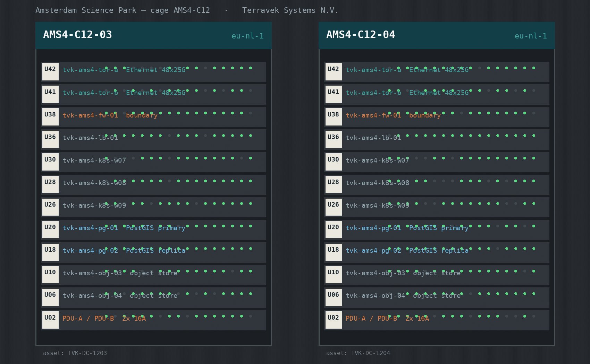Click the asset TVK-DC-1204 footer text
Screen dimensions: 590x364
click(x=358, y=353)
